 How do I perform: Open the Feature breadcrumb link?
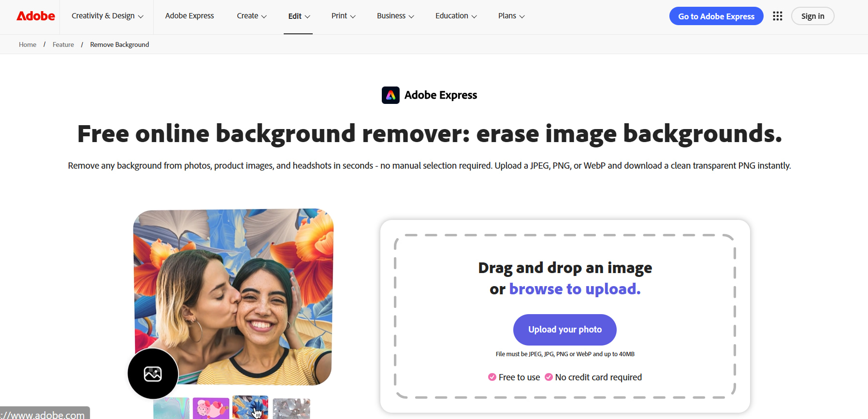[x=63, y=44]
